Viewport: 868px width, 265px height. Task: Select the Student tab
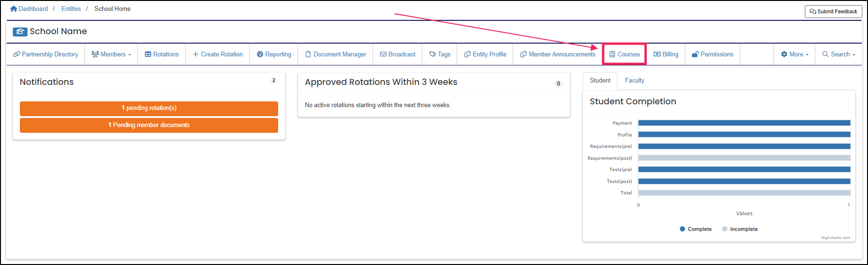pyautogui.click(x=600, y=81)
